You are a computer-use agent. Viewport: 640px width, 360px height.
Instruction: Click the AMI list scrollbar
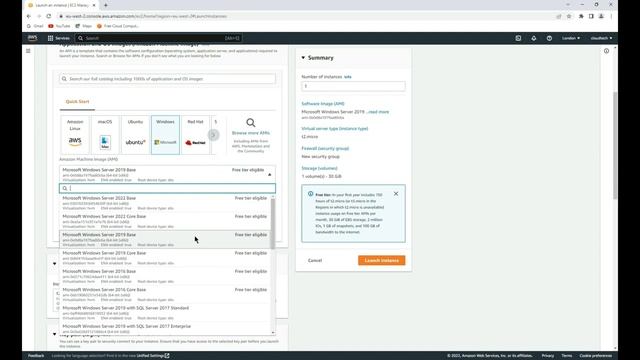pos(273,223)
